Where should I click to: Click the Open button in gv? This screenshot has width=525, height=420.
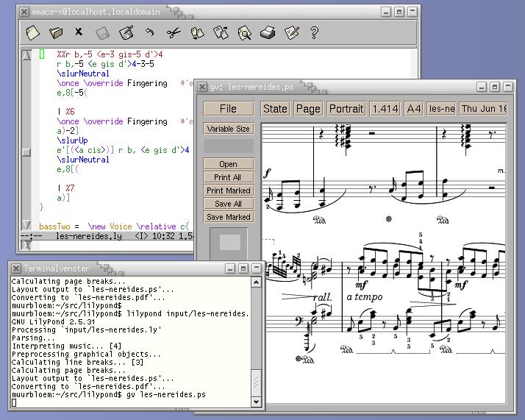coord(229,164)
